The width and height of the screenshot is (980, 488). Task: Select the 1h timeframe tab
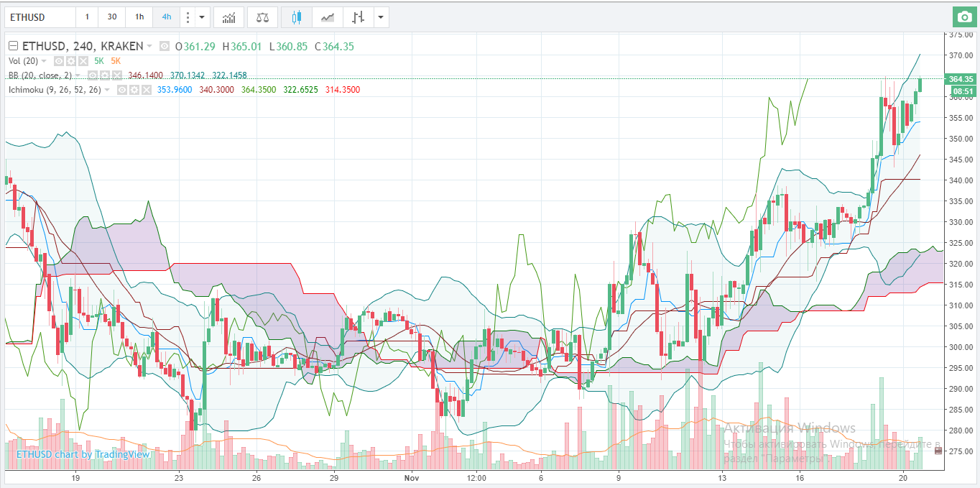point(139,17)
